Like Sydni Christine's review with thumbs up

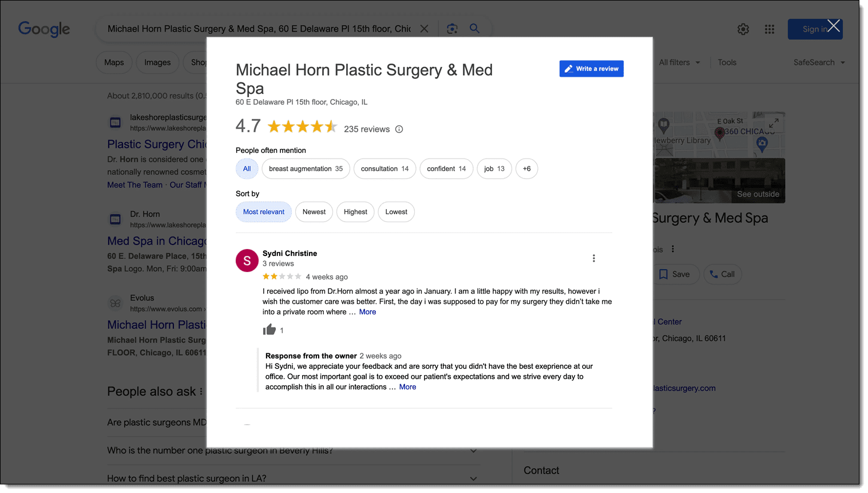(269, 329)
